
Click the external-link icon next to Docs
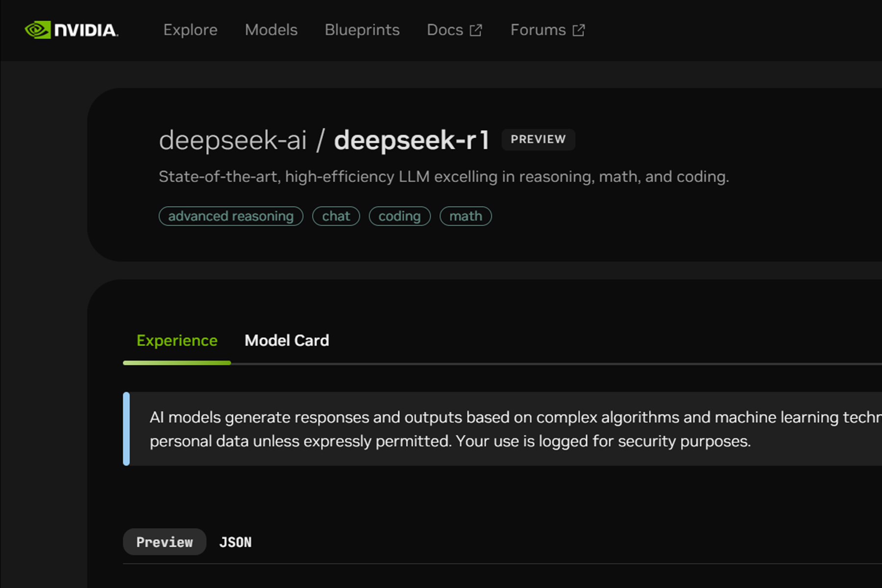point(476,30)
